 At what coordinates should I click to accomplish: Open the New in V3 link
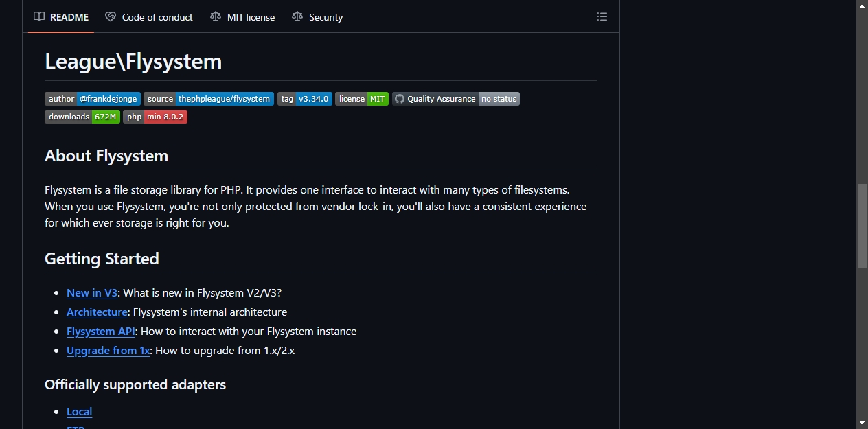click(x=92, y=293)
